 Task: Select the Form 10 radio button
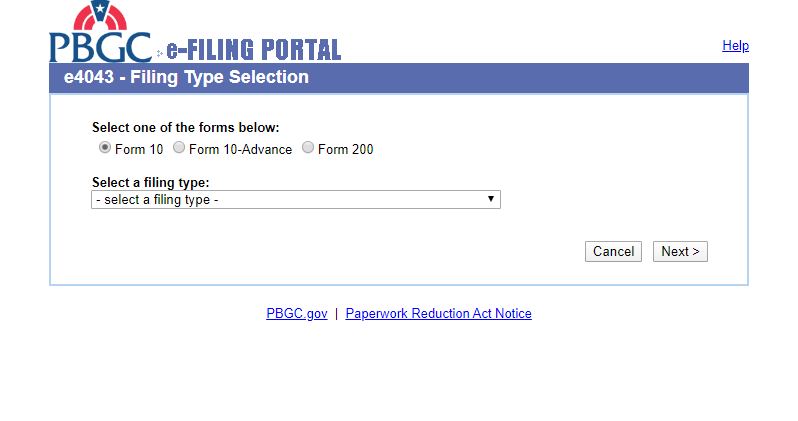104,148
